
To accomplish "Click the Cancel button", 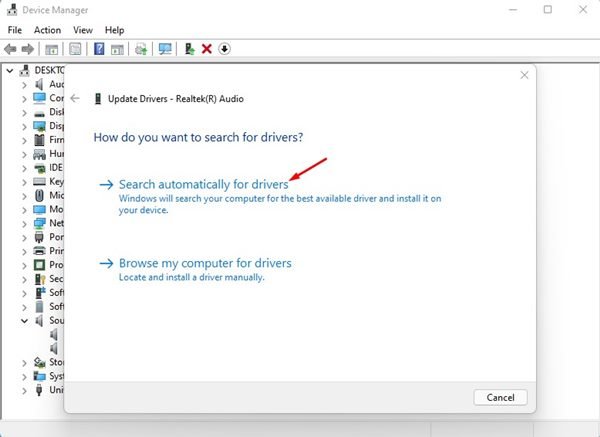I will coord(500,398).
